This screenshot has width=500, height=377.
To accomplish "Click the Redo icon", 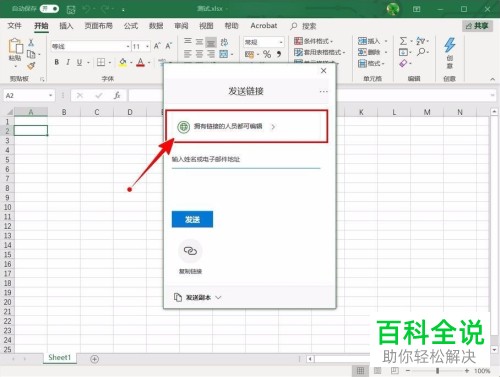I will click(x=105, y=9).
